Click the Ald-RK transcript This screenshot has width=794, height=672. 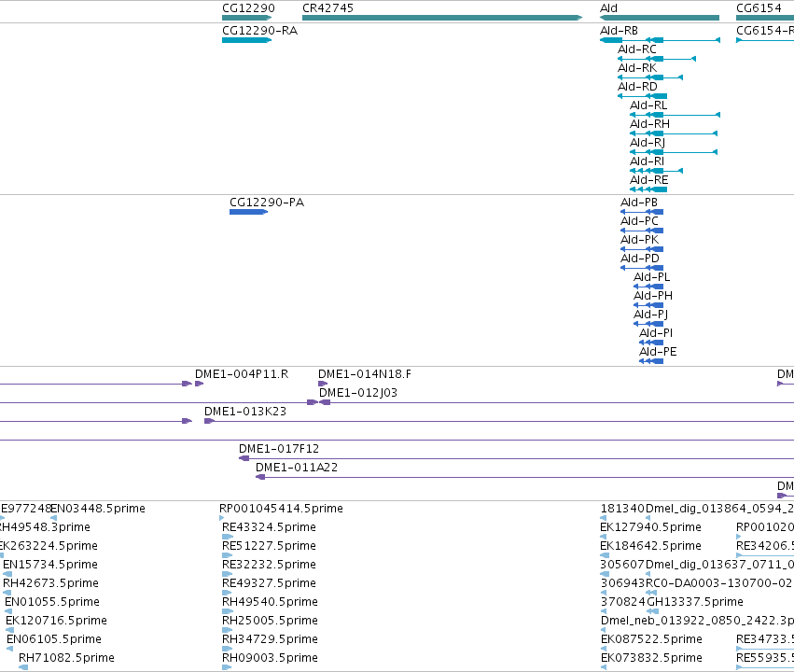pos(650,77)
